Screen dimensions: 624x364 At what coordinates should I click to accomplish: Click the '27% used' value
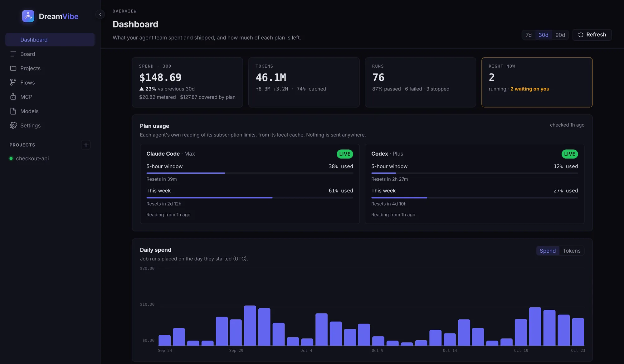tap(566, 191)
